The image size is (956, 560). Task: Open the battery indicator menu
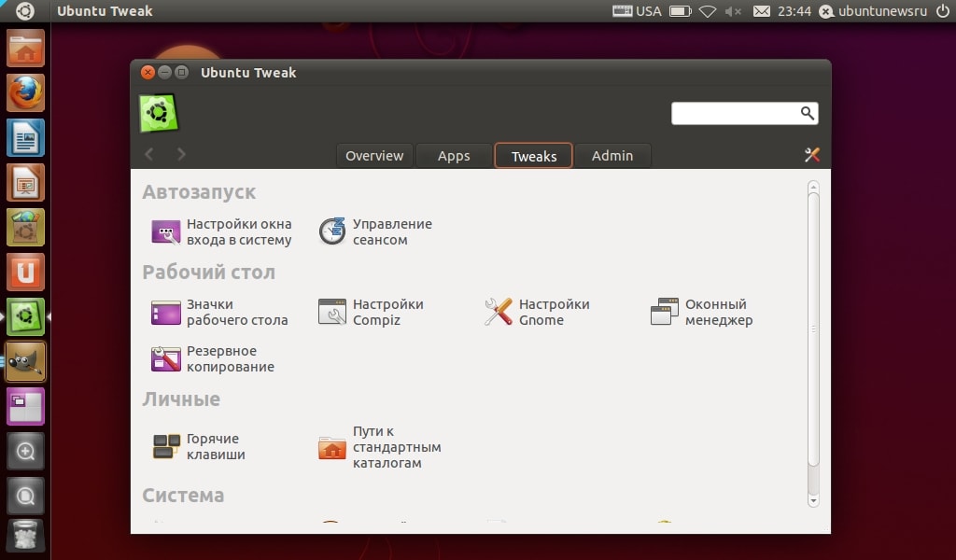pyautogui.click(x=681, y=11)
